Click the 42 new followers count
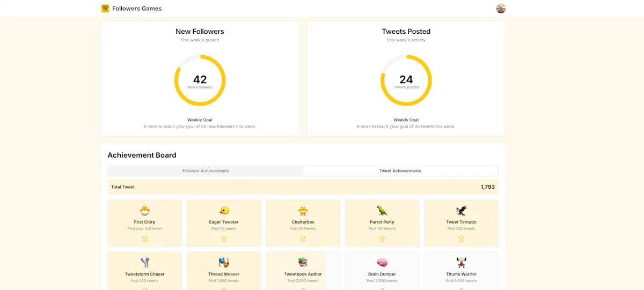 pos(200,79)
